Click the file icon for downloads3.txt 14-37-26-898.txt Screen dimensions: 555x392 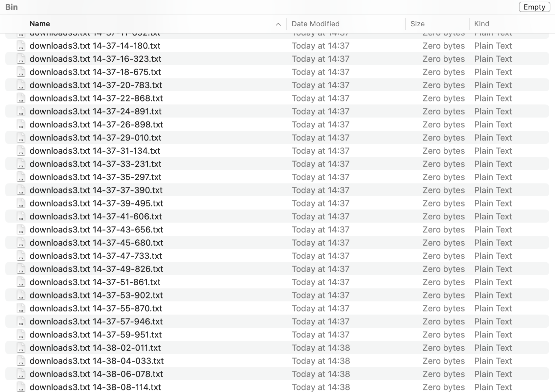click(21, 124)
